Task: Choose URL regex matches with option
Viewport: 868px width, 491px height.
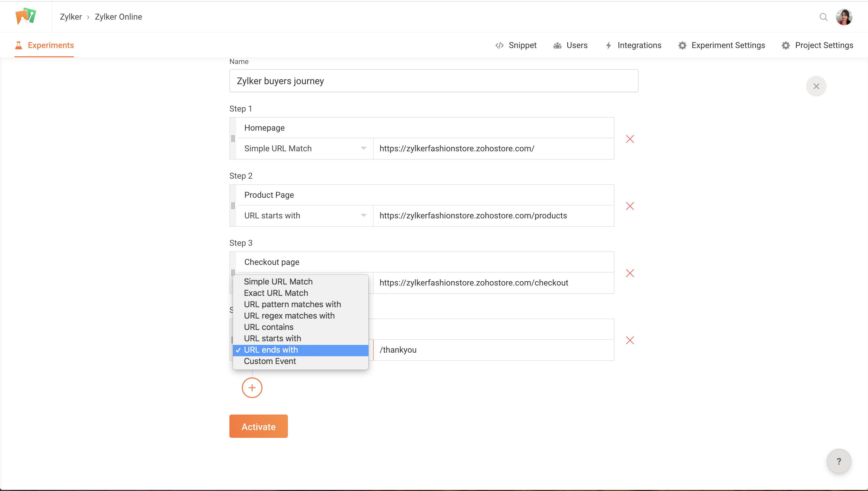Action: (x=289, y=316)
